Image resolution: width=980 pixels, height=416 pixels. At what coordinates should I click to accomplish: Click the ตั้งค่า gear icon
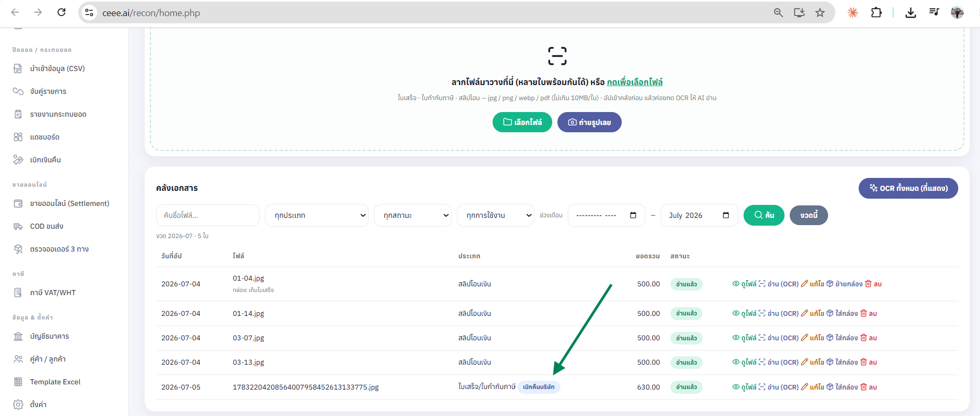pos(18,405)
